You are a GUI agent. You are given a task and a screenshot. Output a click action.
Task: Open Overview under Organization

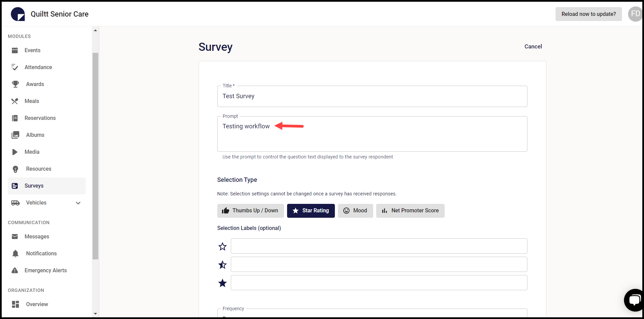click(37, 304)
